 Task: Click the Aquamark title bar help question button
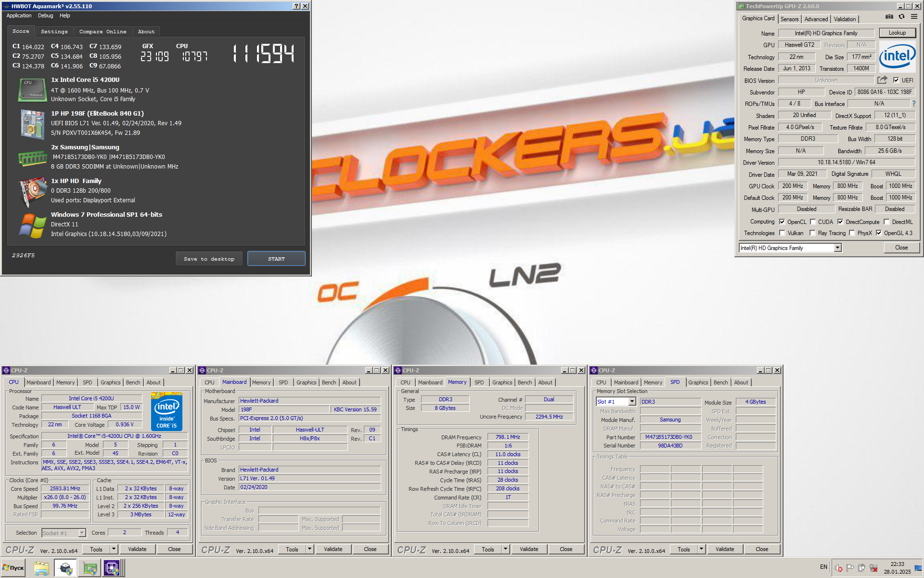click(x=296, y=6)
